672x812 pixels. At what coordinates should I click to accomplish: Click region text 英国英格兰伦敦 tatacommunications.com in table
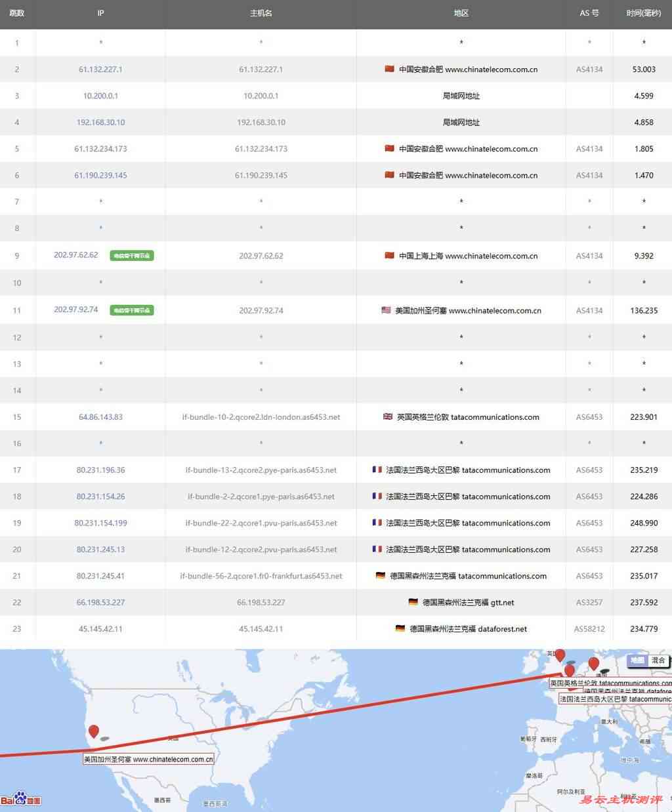tap(468, 417)
